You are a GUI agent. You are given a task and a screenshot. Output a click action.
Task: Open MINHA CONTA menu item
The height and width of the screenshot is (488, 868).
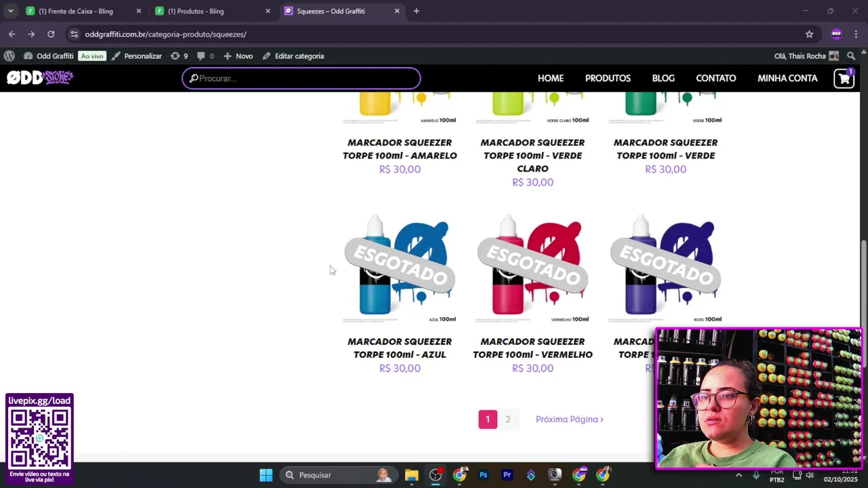click(787, 79)
